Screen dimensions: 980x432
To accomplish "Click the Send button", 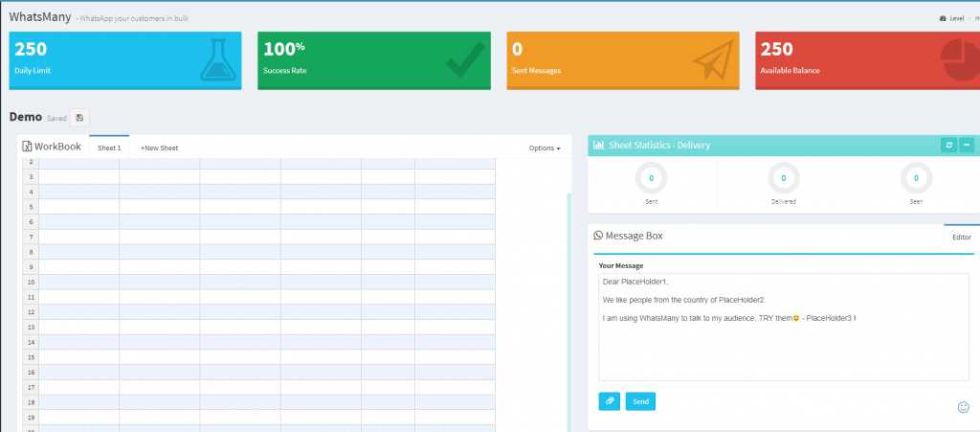I will pos(640,401).
